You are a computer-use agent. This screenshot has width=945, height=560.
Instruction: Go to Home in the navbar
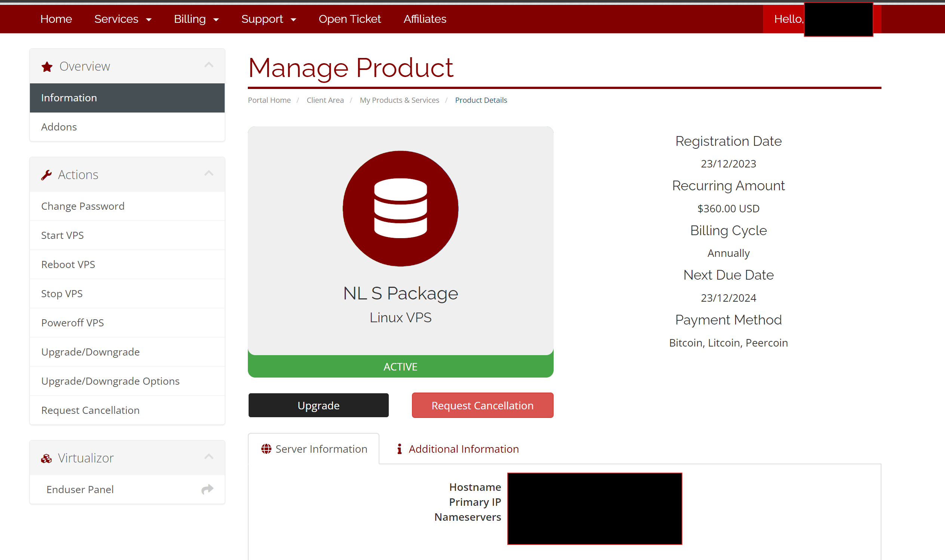click(56, 19)
